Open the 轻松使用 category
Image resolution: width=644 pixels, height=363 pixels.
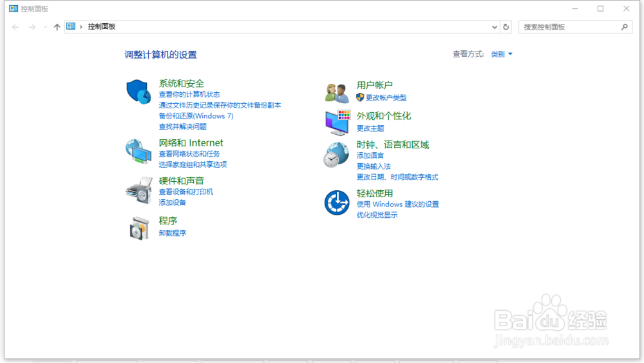[375, 193]
